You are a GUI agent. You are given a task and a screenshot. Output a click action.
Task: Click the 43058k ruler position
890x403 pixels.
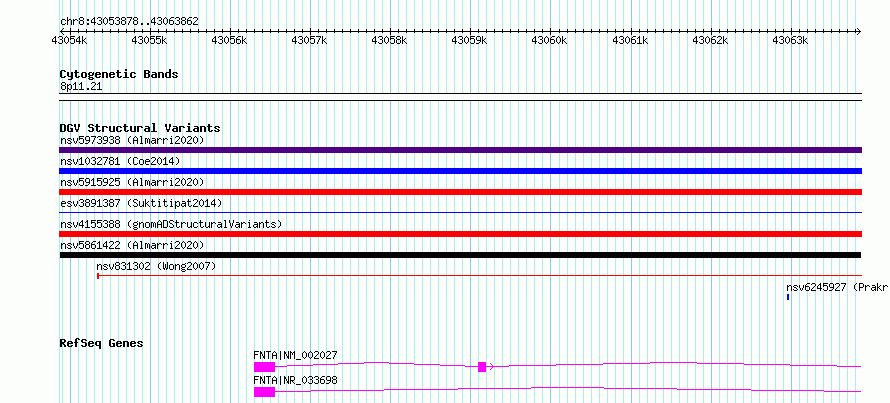click(389, 41)
